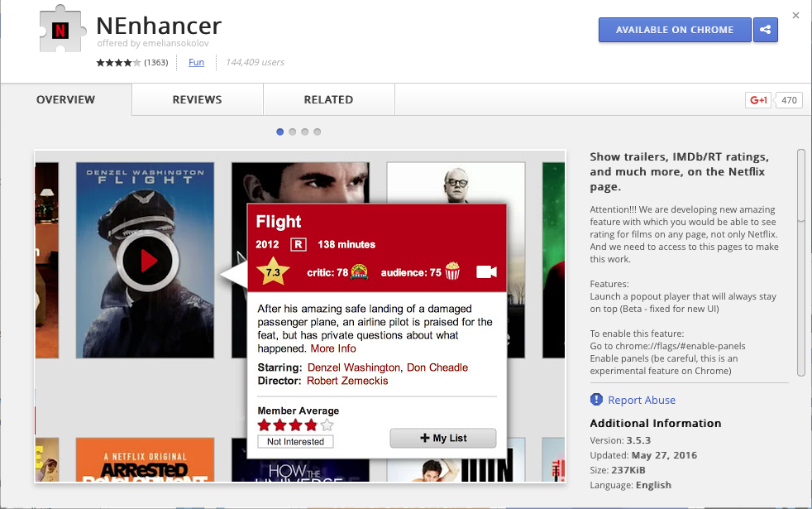
Task: Click the Available on Chrome button
Action: coord(674,30)
